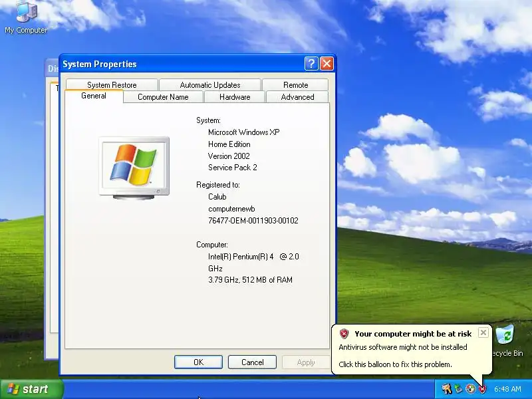Switch to the Hardware tab
This screenshot has width=532, height=399.
coord(235,97)
